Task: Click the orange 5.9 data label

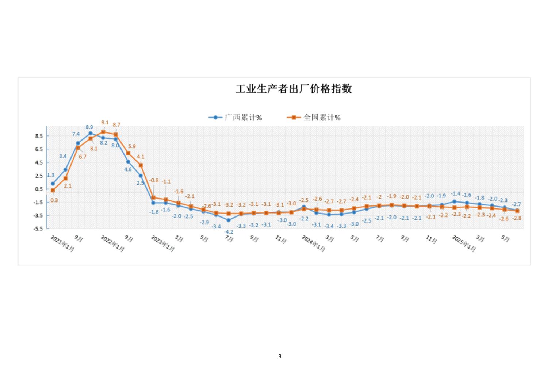Action: tap(132, 146)
